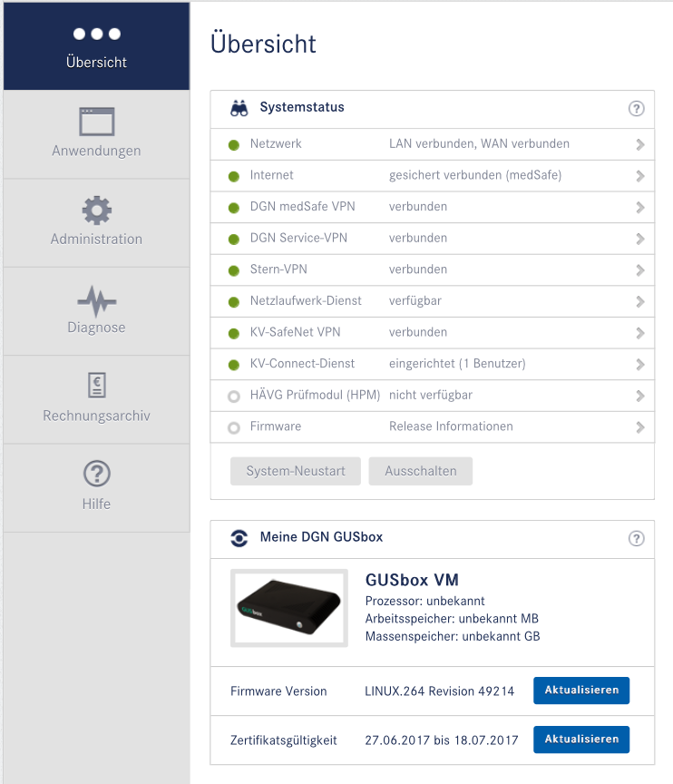Click the 'Firmware Version' label
Image resolution: width=673 pixels, height=784 pixels.
click(x=278, y=691)
